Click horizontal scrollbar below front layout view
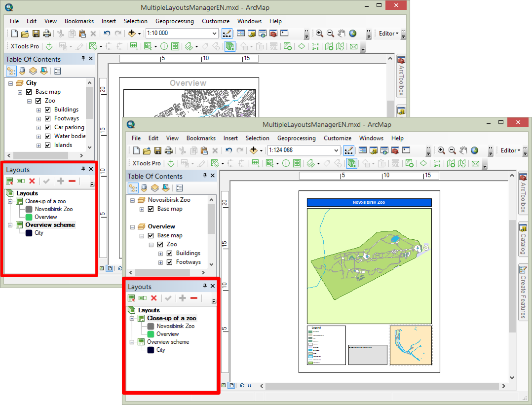The image size is (532, 405). coord(382,386)
